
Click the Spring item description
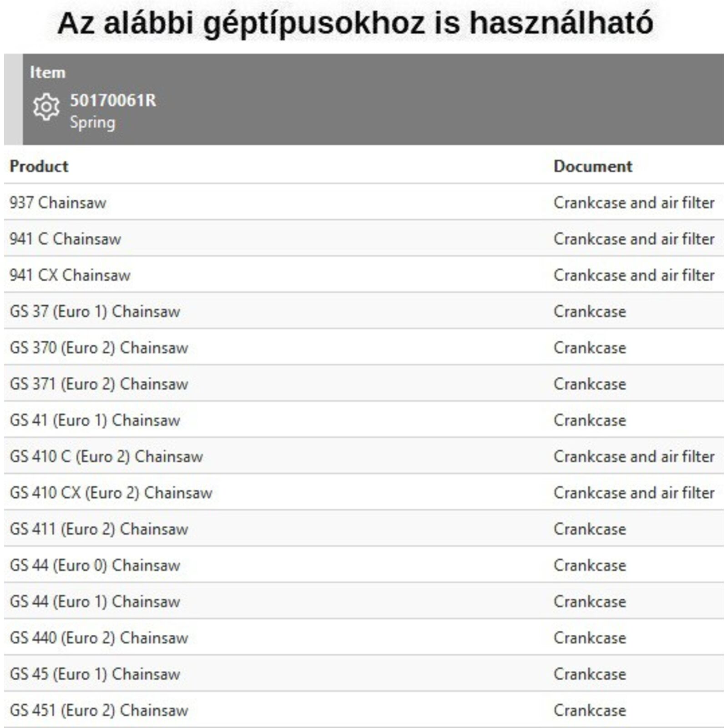point(92,122)
